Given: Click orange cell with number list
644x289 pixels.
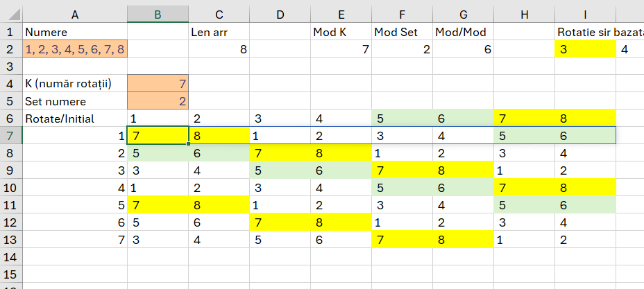Looking at the screenshot, I should (x=75, y=49).
